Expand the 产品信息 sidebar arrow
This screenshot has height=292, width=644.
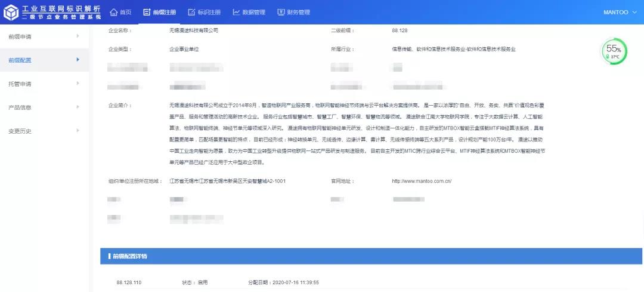78,107
